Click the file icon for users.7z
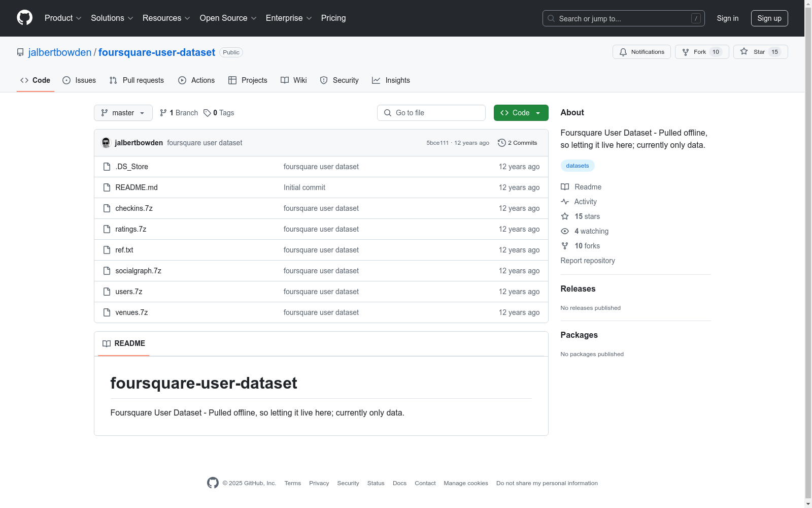This screenshot has height=508, width=812. [x=107, y=292]
